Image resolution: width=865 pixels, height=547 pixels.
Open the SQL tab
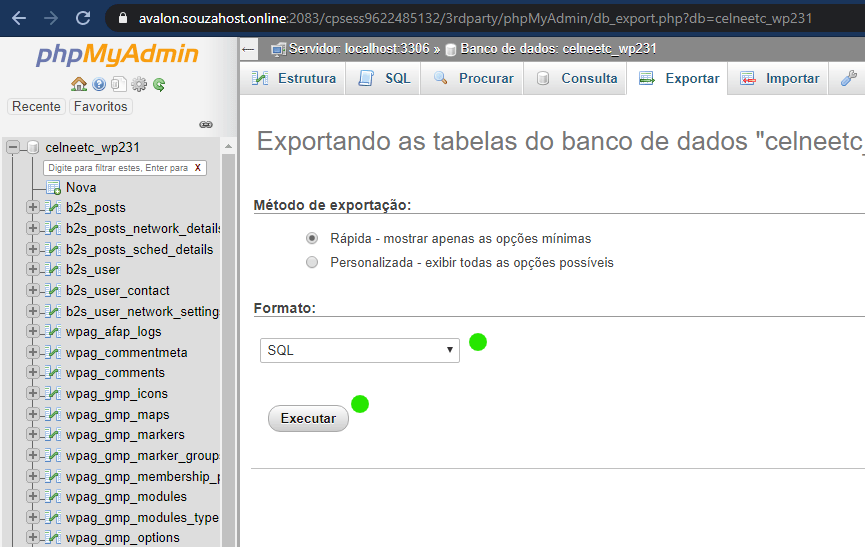click(383, 78)
